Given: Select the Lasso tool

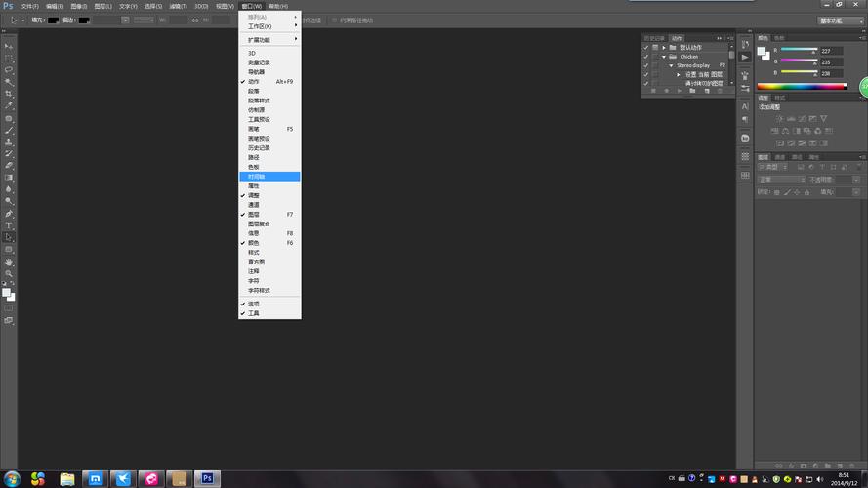Looking at the screenshot, I should [x=9, y=70].
